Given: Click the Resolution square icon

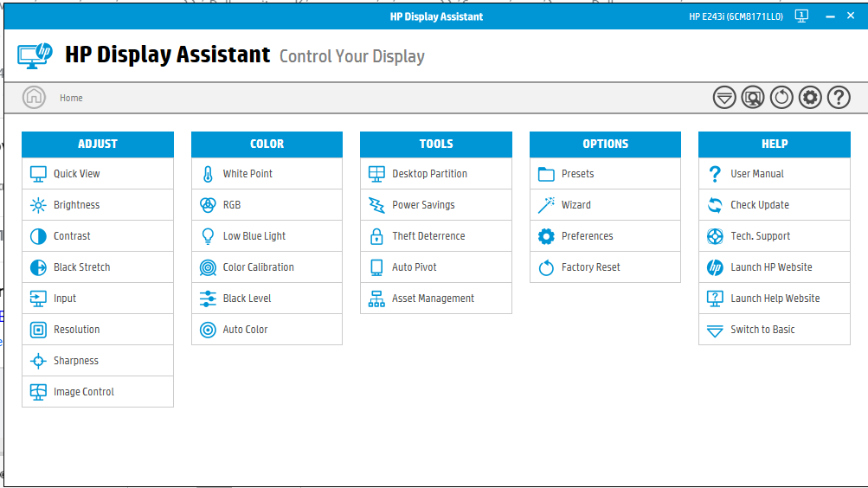Looking at the screenshot, I should (x=38, y=330).
